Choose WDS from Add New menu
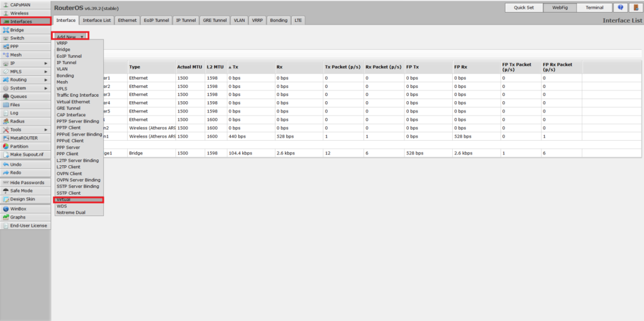 click(79, 206)
